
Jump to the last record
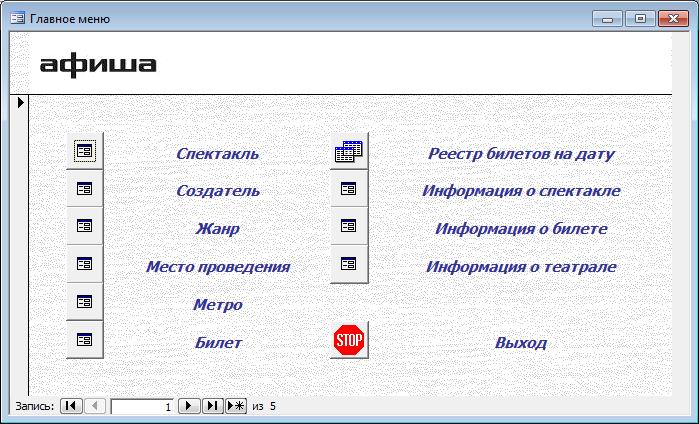tap(212, 406)
